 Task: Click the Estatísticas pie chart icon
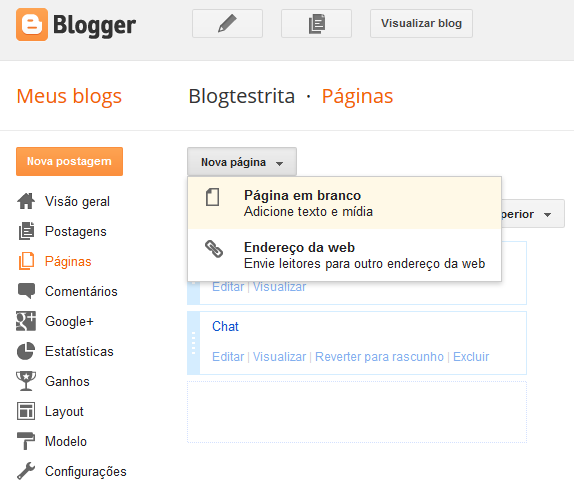[x=26, y=351]
